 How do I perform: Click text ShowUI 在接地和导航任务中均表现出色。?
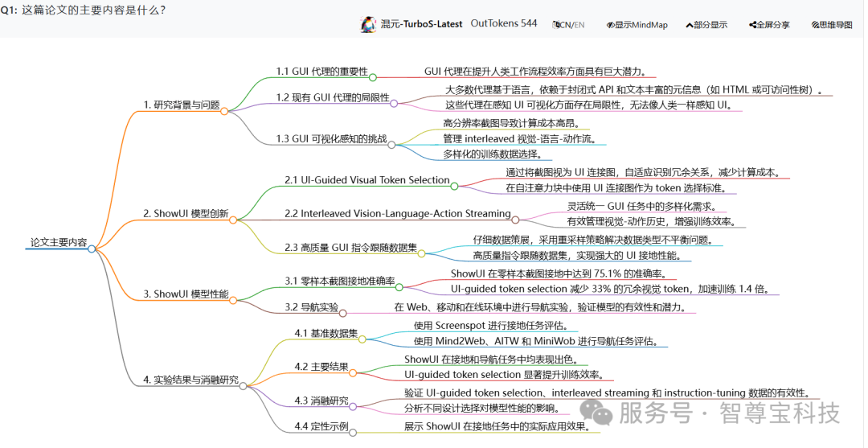pos(490,360)
